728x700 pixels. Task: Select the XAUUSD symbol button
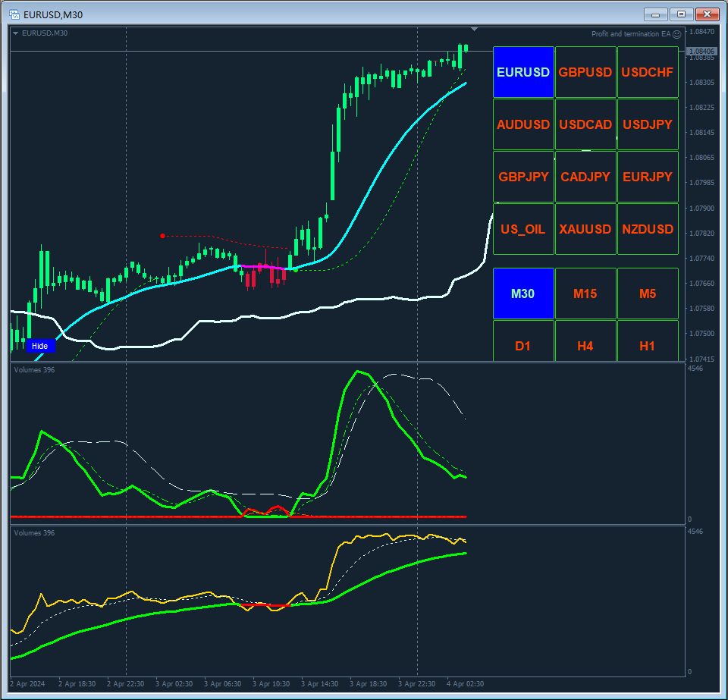[585, 229]
